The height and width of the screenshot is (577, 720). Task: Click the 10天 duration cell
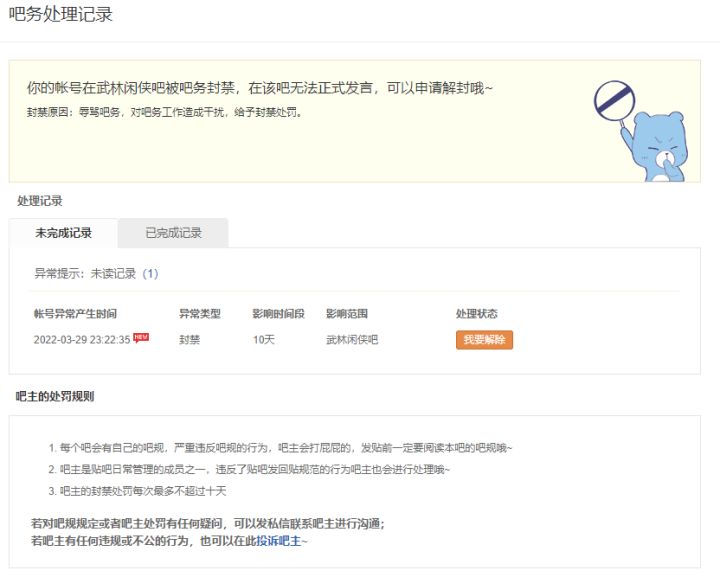click(x=264, y=340)
